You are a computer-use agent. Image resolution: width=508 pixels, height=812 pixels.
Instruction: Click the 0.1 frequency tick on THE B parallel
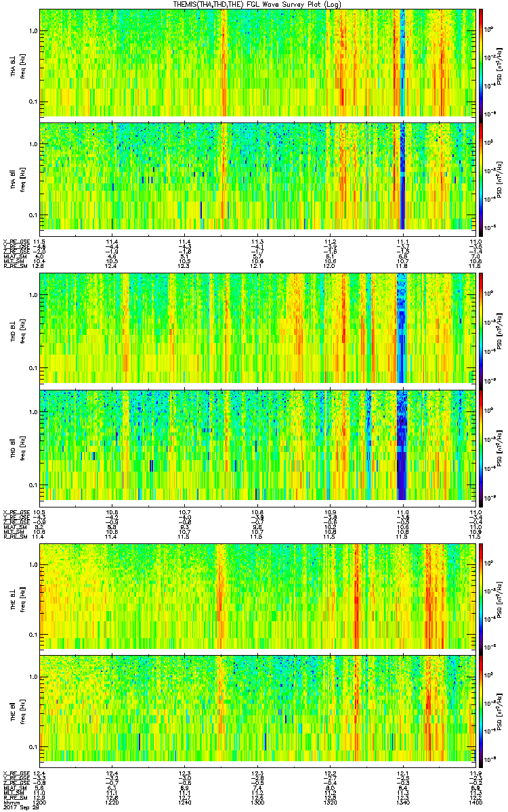click(x=33, y=746)
